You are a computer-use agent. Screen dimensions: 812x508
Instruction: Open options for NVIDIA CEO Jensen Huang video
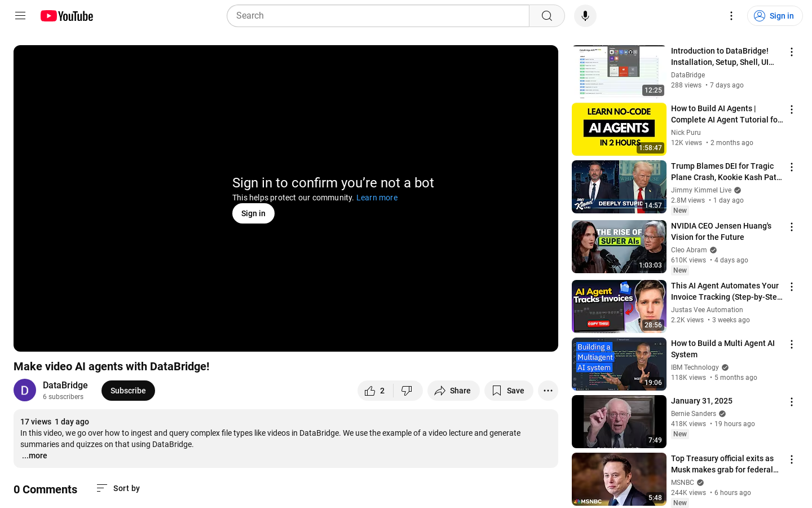click(x=792, y=227)
